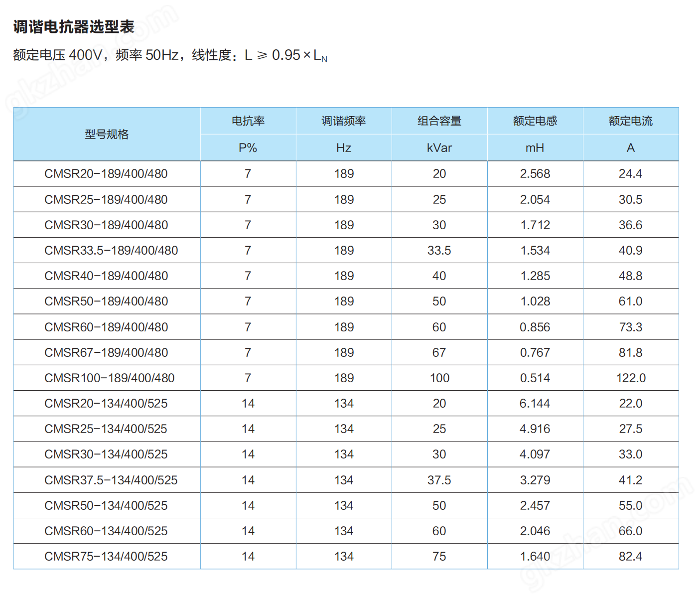Select the rated current value 122.0

pos(631,378)
